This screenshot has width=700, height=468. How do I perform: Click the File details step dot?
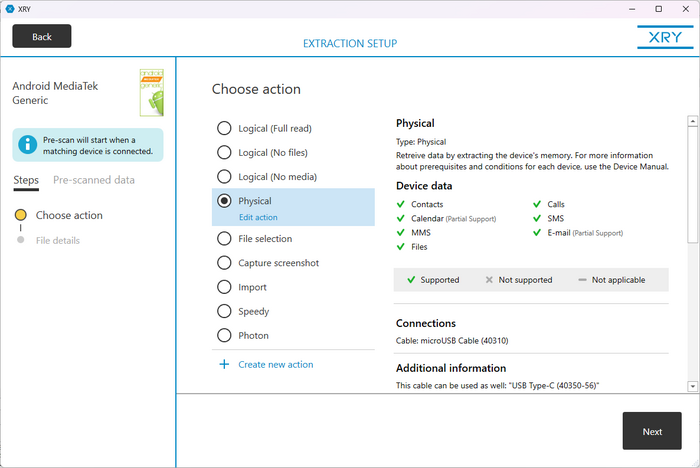[21, 240]
